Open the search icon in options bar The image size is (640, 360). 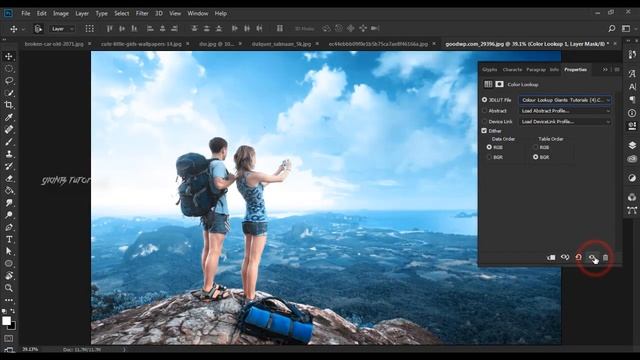[611, 29]
